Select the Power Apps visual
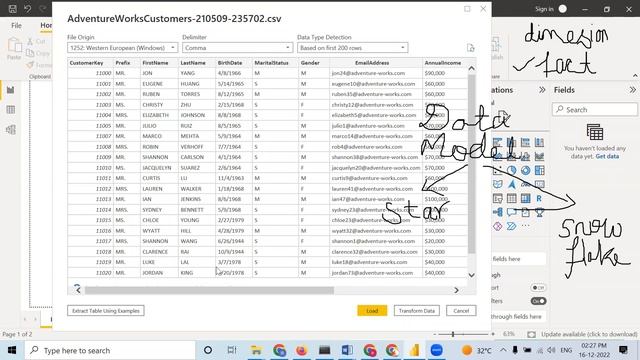Image resolution: width=640 pixels, height=360 pixels. click(498, 226)
